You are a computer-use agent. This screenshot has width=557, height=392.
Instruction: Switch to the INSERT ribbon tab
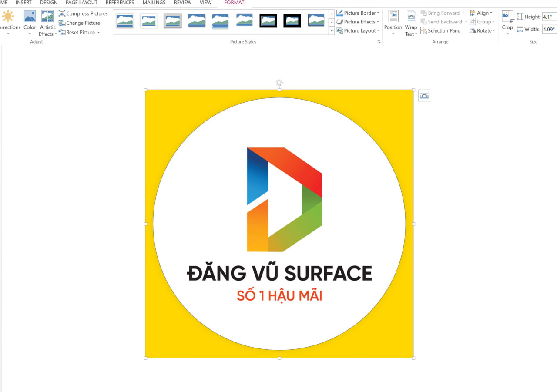23,3
